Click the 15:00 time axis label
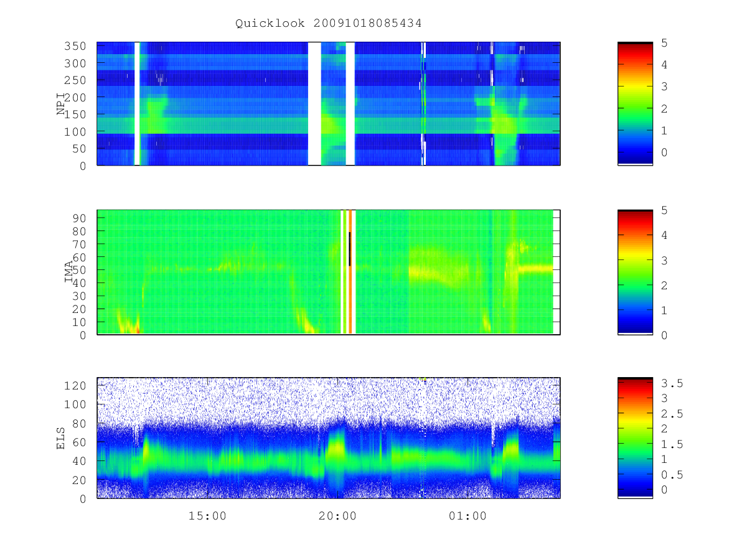747x560 pixels. click(207, 516)
